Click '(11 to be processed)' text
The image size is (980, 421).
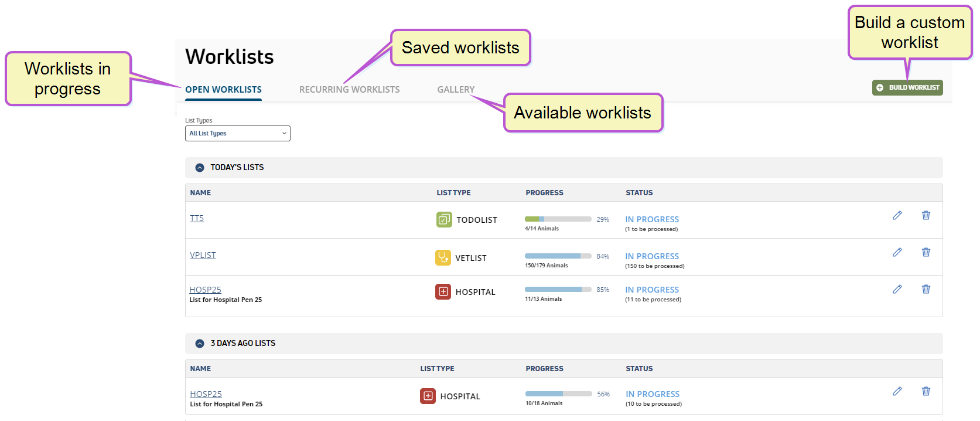pyautogui.click(x=653, y=300)
